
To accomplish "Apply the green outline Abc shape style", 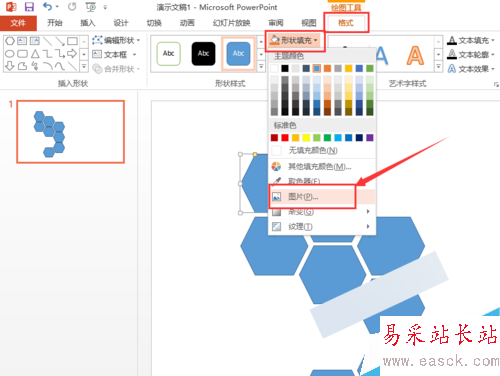I will point(169,54).
